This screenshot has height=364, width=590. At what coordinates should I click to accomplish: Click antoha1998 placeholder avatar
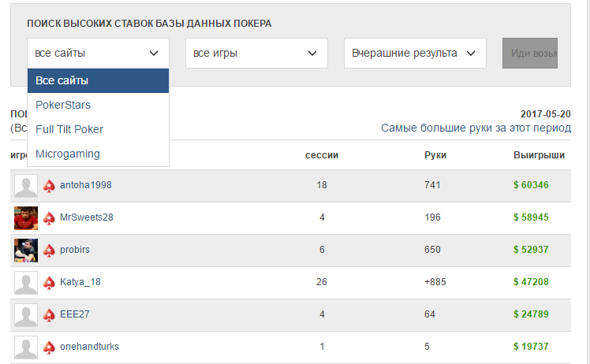[26, 186]
